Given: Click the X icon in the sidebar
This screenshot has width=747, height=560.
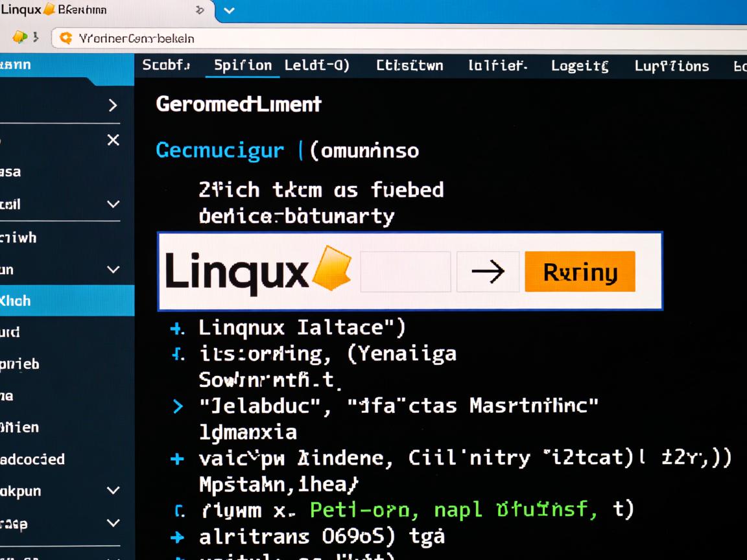Looking at the screenshot, I should click(x=113, y=140).
